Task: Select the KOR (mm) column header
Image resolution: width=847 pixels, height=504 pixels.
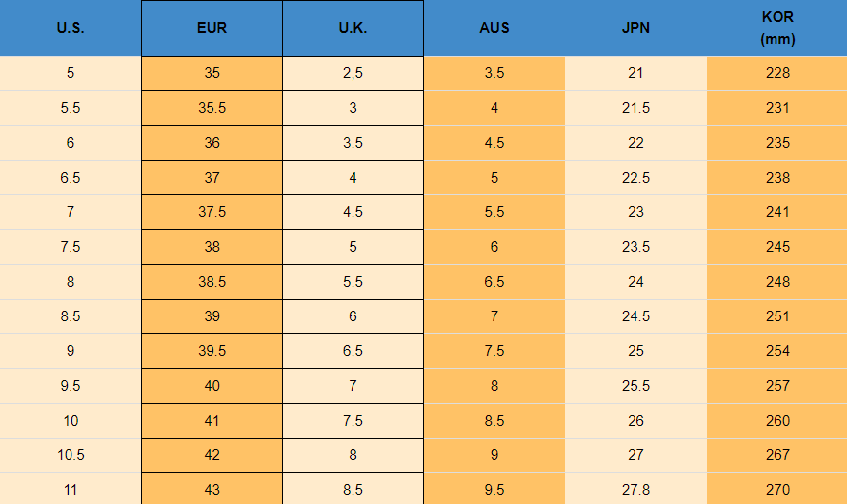Action: click(777, 28)
